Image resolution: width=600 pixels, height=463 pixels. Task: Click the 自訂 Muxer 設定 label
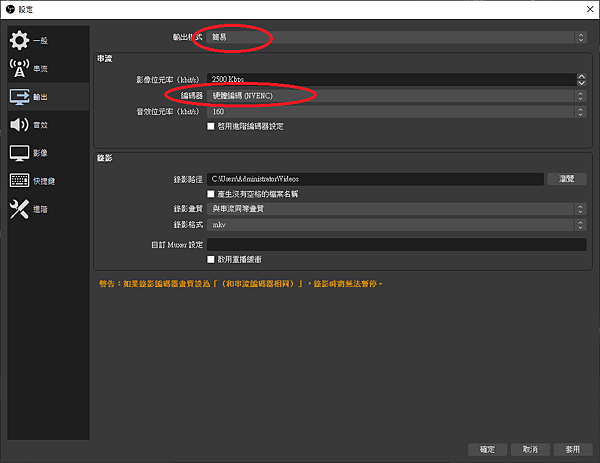coord(177,245)
